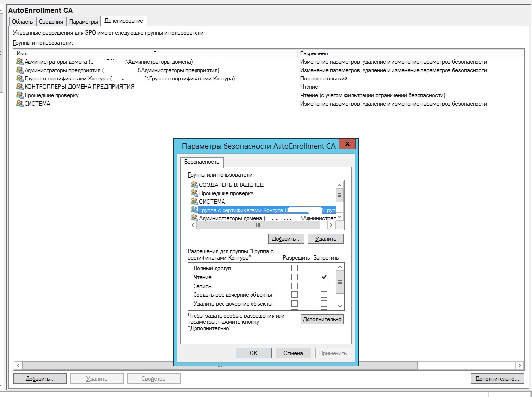
Task: Select the Делегирование tab
Action: pos(123,21)
